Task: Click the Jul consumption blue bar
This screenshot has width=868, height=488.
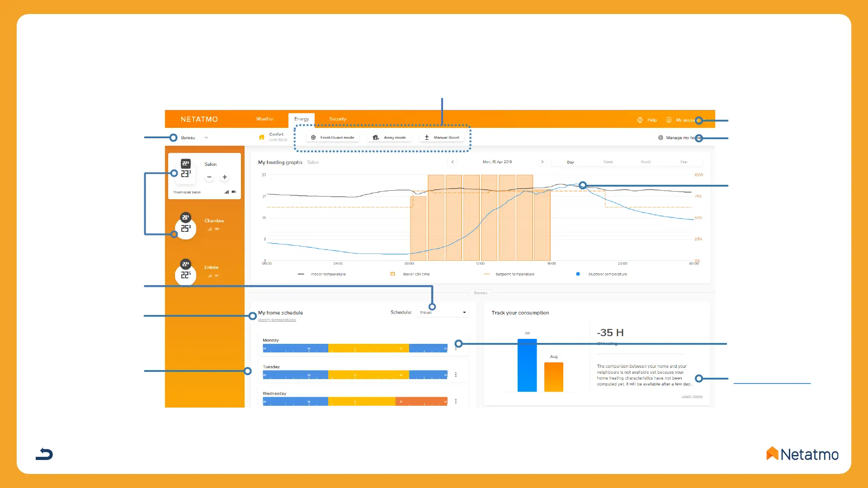Action: pos(527,365)
